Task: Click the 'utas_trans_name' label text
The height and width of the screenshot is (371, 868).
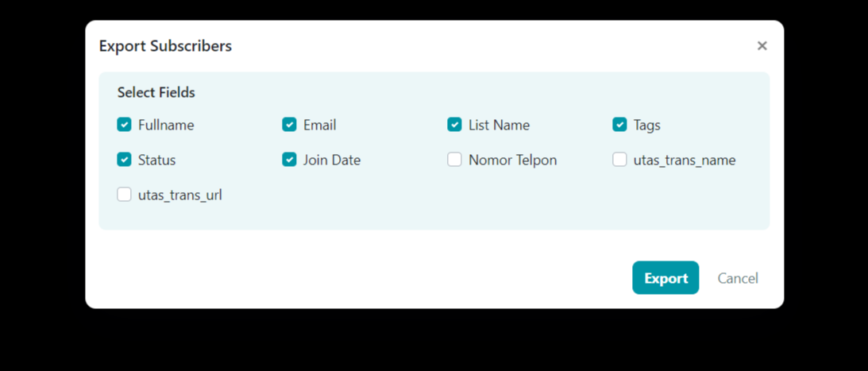Action: pos(685,160)
